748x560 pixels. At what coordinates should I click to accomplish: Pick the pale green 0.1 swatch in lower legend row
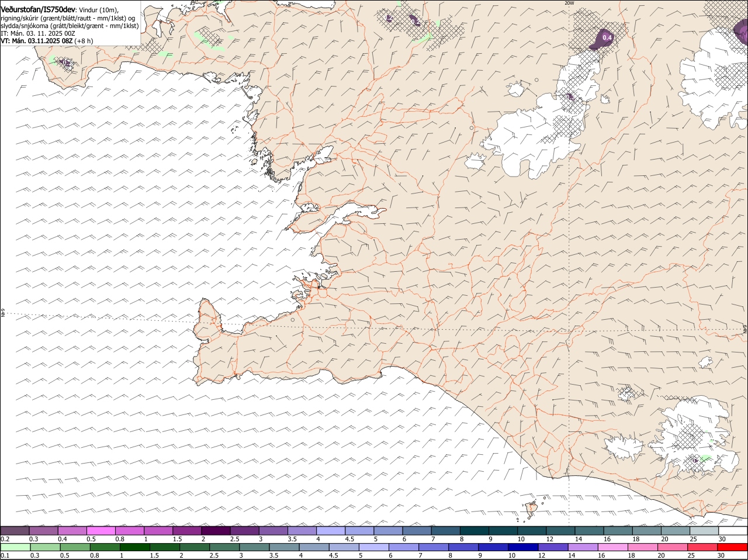click(15, 547)
